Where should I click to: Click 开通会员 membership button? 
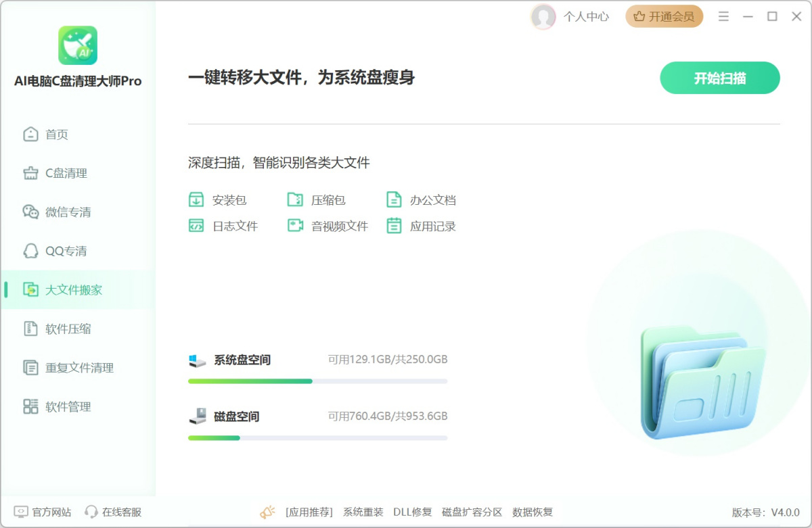pyautogui.click(x=664, y=17)
